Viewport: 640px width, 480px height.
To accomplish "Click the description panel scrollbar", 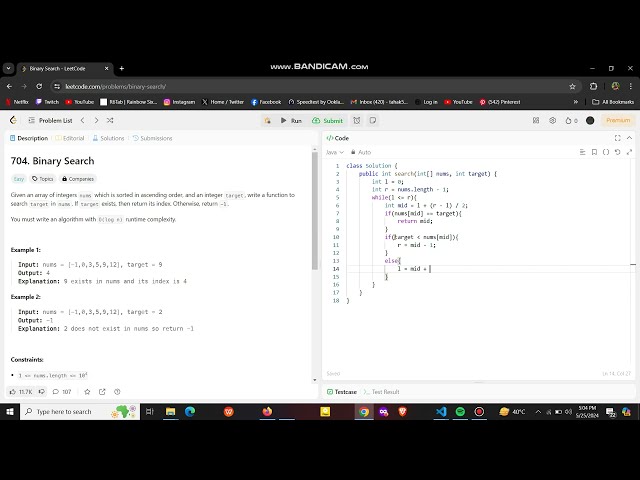I will (315, 211).
